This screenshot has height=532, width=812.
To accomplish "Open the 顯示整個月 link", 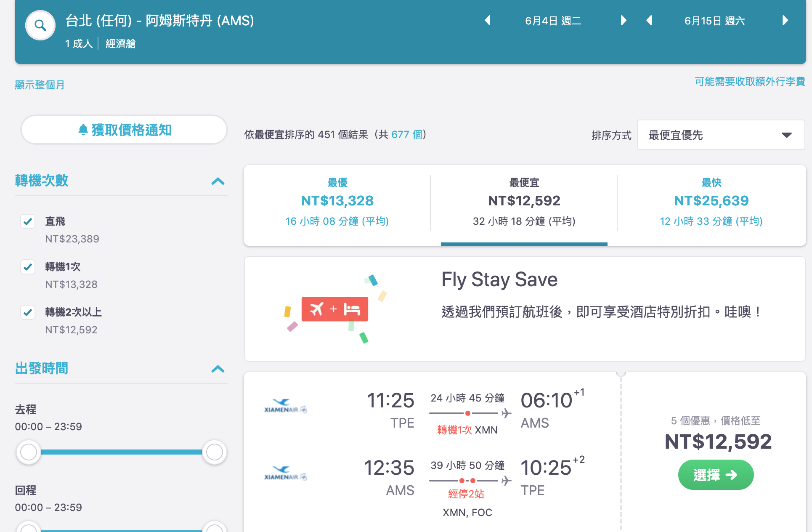I will point(40,85).
